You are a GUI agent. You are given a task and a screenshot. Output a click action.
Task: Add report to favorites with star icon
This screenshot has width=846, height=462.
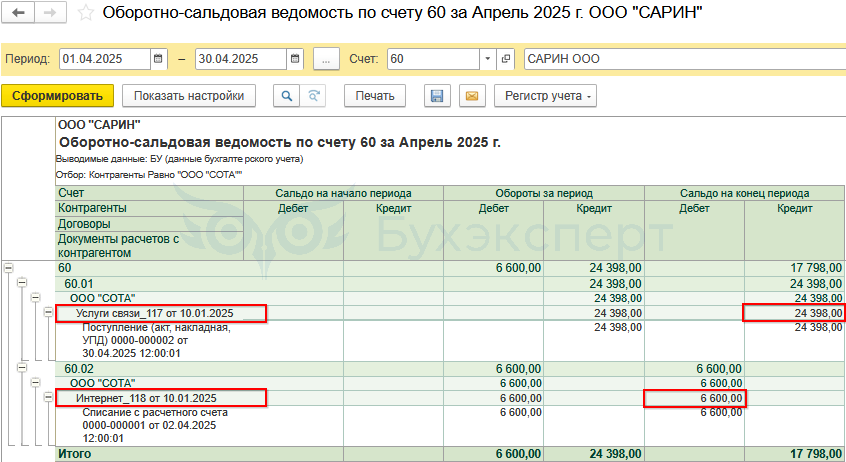[85, 12]
